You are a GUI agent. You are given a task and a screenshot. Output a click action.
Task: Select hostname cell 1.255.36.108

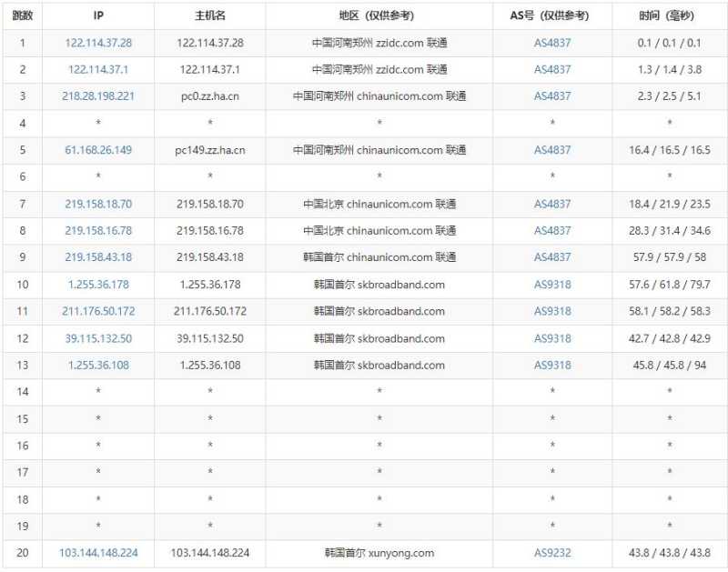[x=210, y=365]
